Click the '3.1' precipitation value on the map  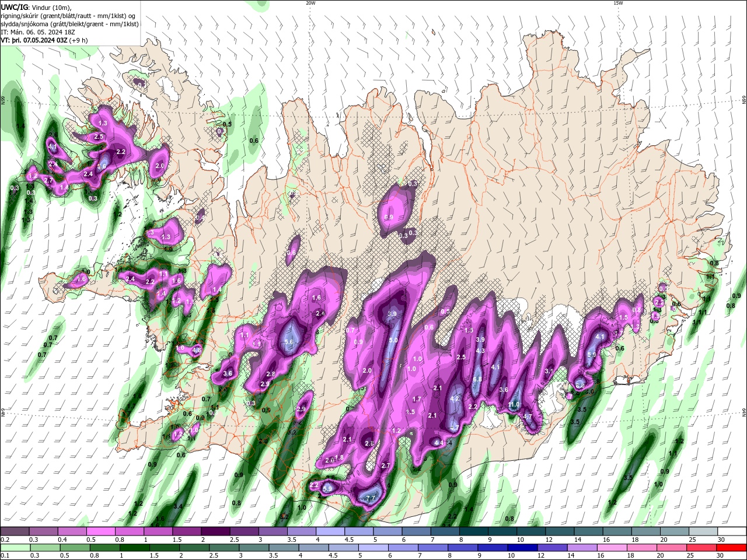(x=549, y=371)
